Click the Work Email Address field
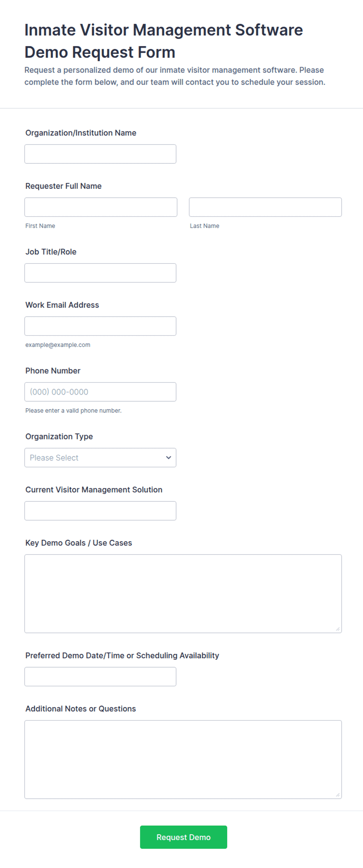This screenshot has height=868, width=363. pos(100,326)
